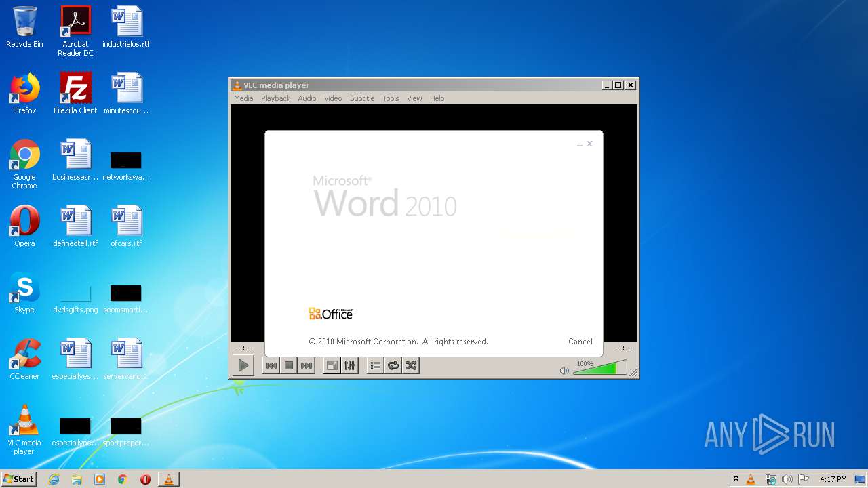Toggle the VLC playlist view
Image resolution: width=868 pixels, height=488 pixels.
point(375,365)
